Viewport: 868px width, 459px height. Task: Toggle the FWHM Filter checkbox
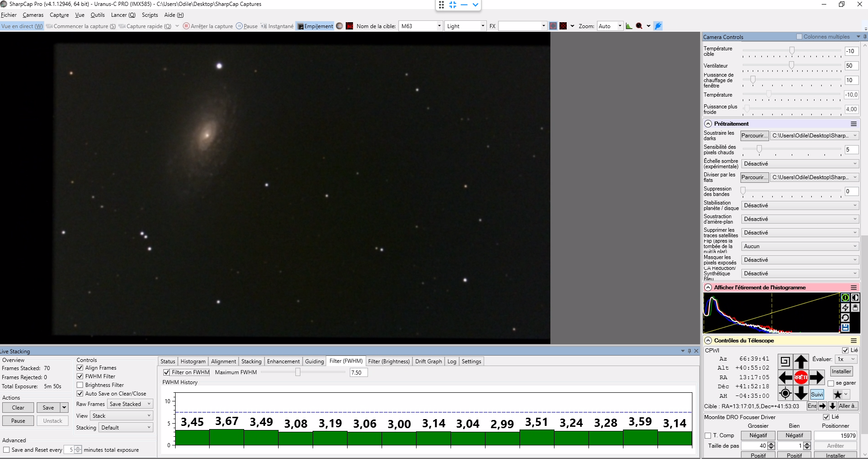80,376
